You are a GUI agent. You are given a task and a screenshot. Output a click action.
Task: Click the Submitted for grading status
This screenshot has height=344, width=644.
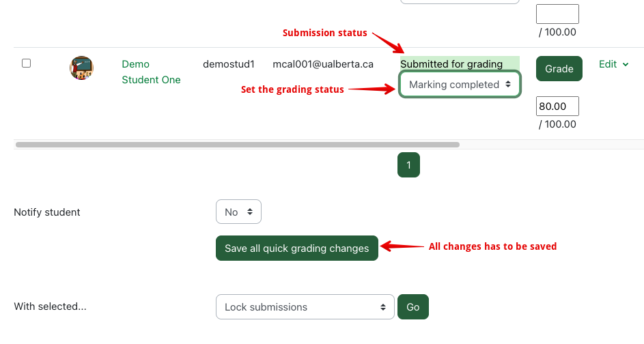click(x=451, y=64)
